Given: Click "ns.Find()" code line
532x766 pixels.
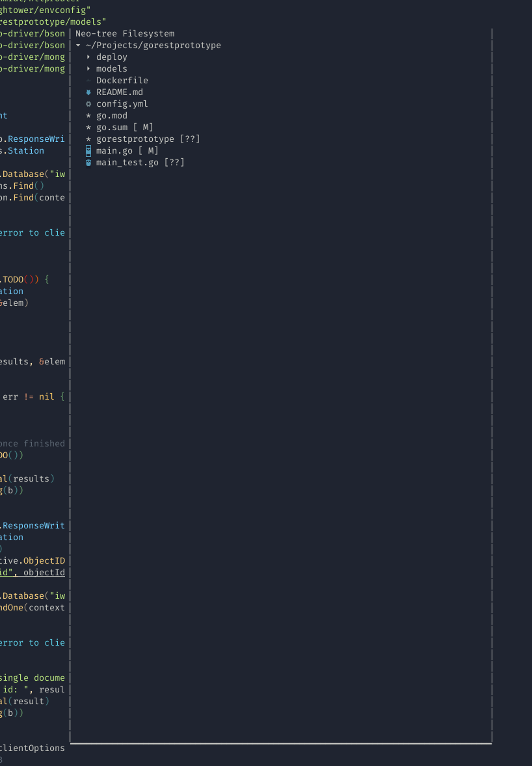Looking at the screenshot, I should pos(22,186).
